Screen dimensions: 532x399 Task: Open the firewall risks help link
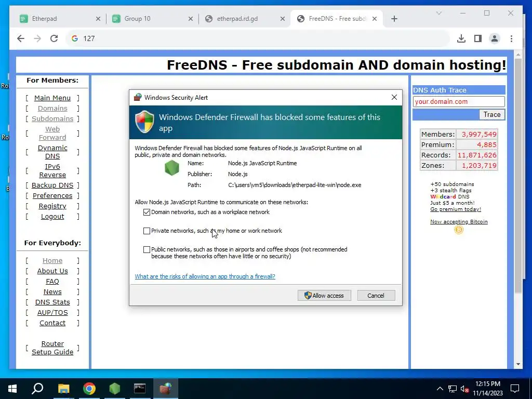(205, 276)
